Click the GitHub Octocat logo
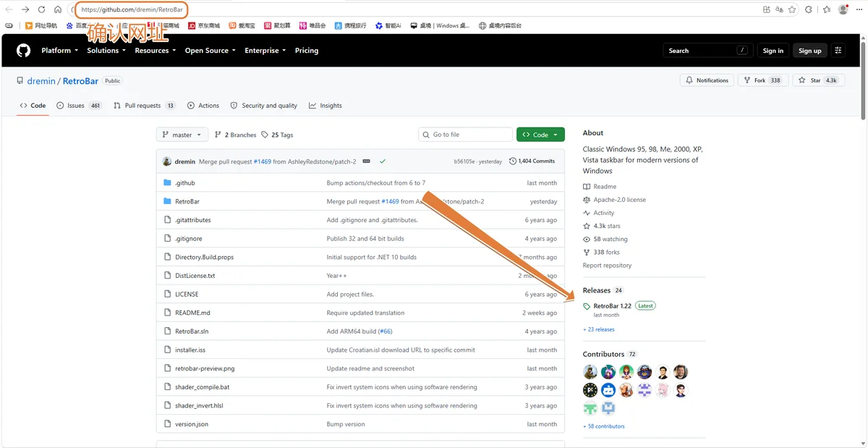This screenshot has width=868, height=448. click(24, 51)
